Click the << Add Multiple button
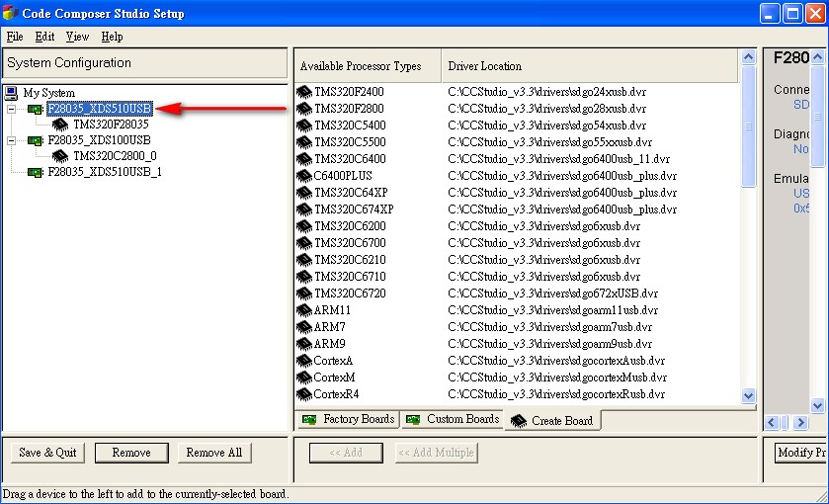This screenshot has height=504, width=829. tap(436, 453)
